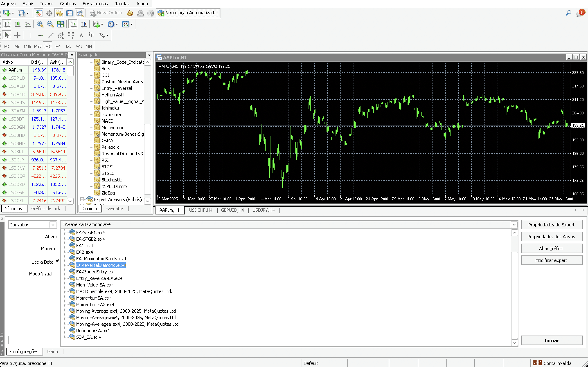Open the Consultor type dropdown
The width and height of the screenshot is (588, 367).
53,225
